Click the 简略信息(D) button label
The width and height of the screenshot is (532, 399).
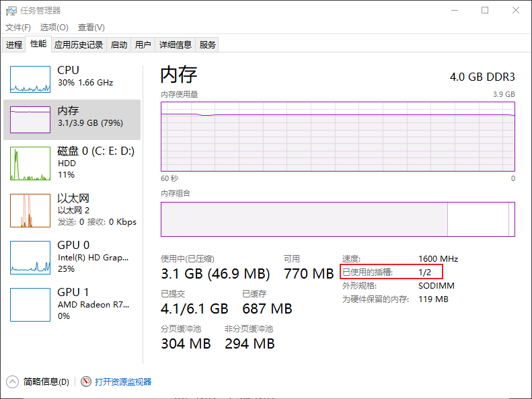tap(46, 382)
